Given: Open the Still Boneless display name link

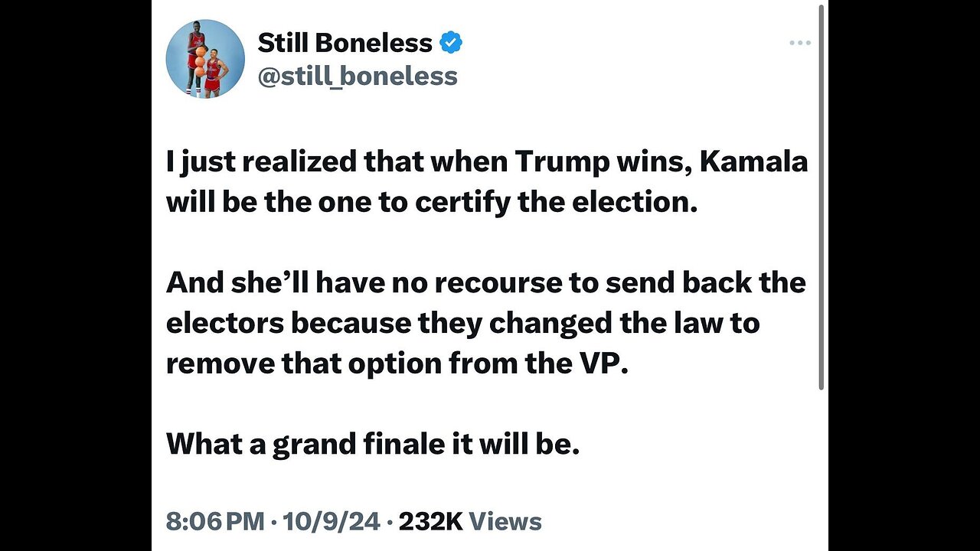Looking at the screenshot, I should coord(345,43).
